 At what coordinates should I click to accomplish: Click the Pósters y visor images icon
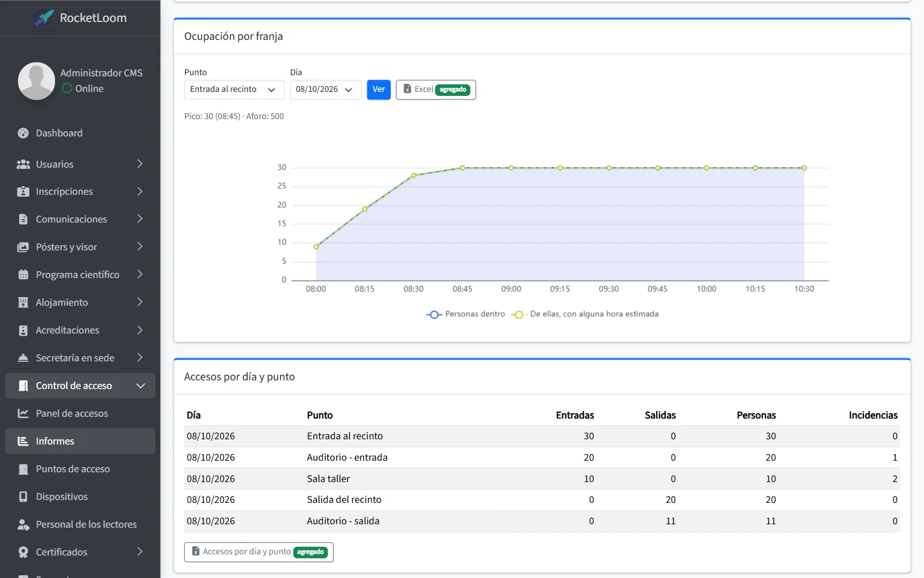tap(23, 247)
